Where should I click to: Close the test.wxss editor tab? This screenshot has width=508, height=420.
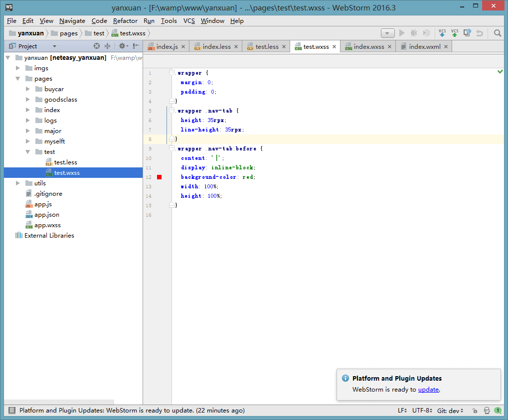coord(334,47)
